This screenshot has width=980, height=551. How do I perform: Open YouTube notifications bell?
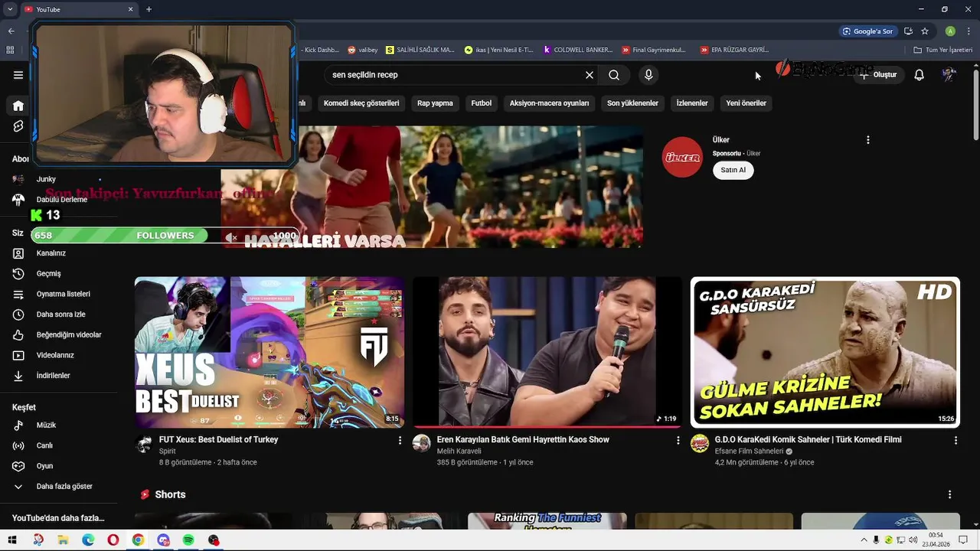pos(920,75)
